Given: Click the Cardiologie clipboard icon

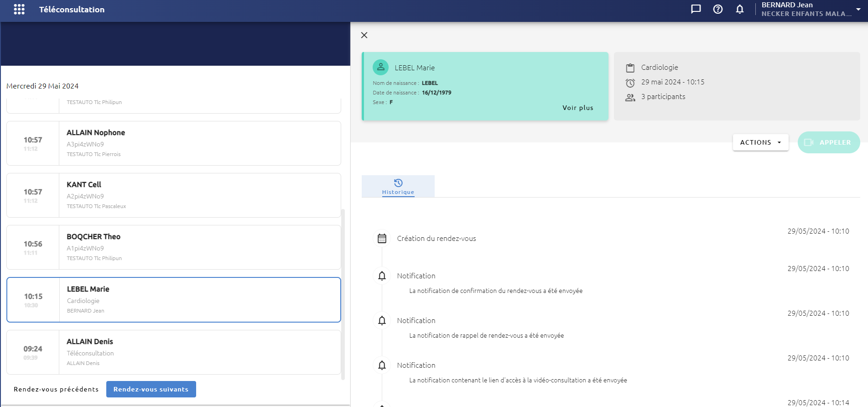Looking at the screenshot, I should click(x=630, y=68).
